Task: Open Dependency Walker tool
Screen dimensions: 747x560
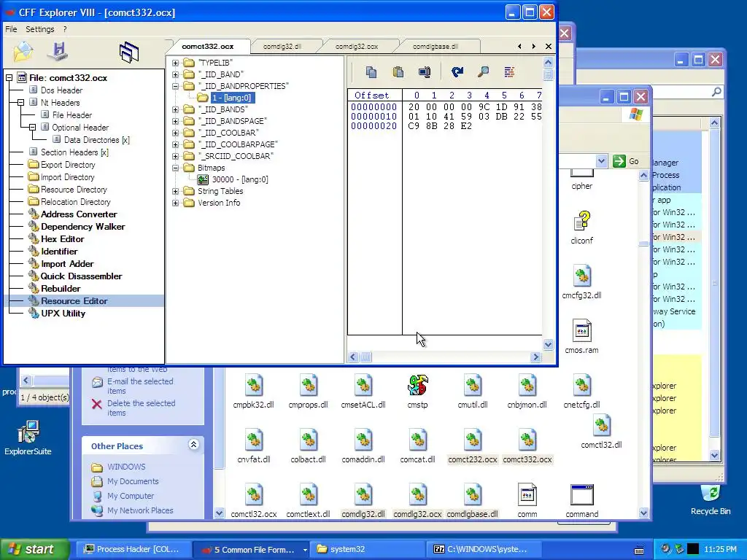Action: (83, 227)
